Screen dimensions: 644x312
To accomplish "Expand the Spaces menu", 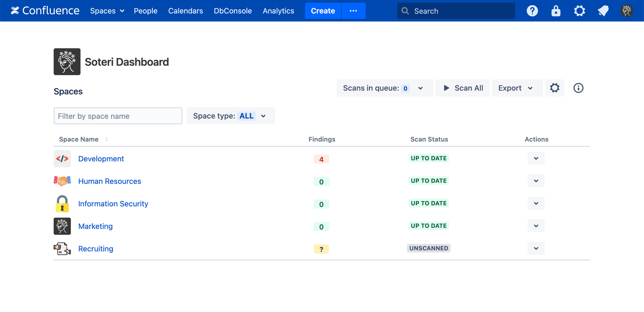I will [x=107, y=11].
